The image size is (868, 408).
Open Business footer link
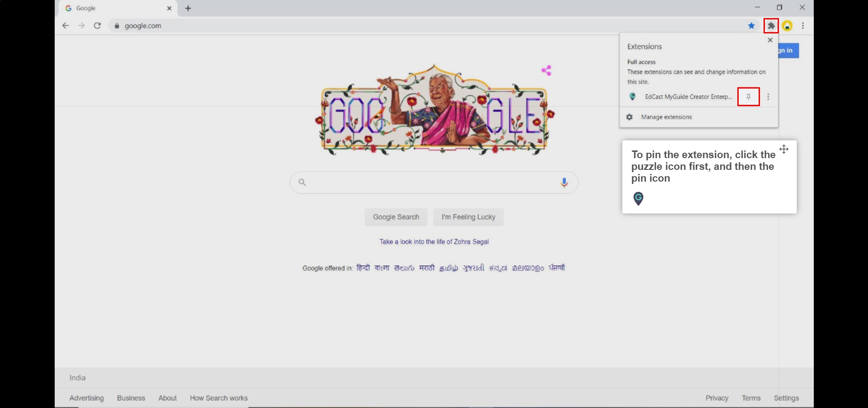pyautogui.click(x=131, y=398)
